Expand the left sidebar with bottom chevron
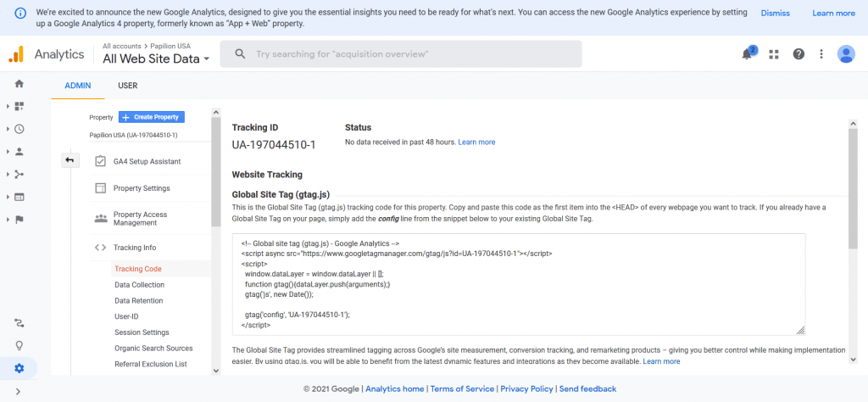 19,392
